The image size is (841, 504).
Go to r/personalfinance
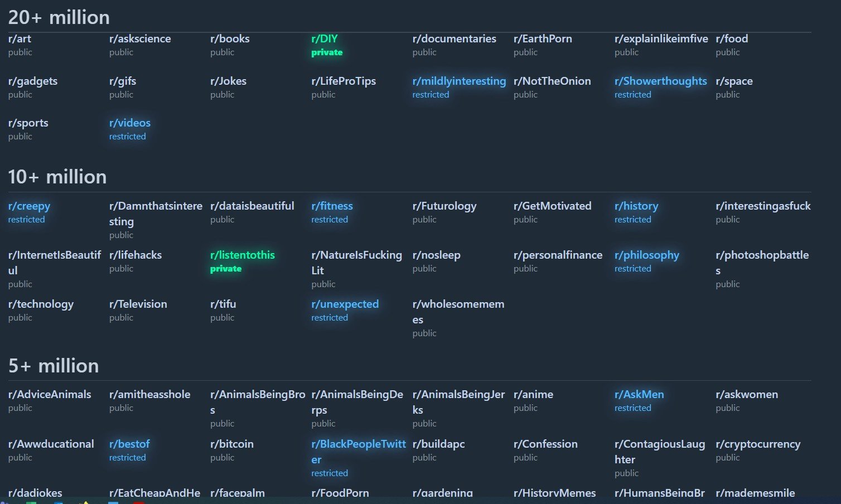pos(558,255)
